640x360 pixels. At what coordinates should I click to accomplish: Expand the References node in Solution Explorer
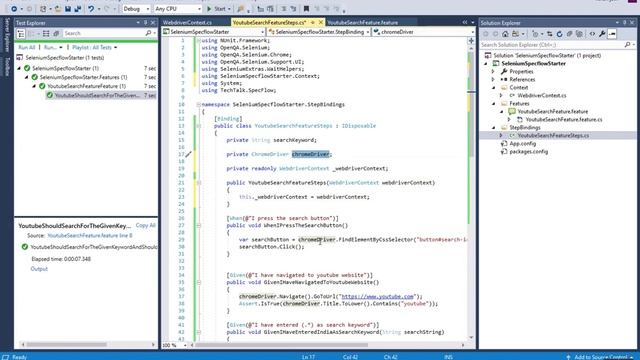(x=493, y=80)
